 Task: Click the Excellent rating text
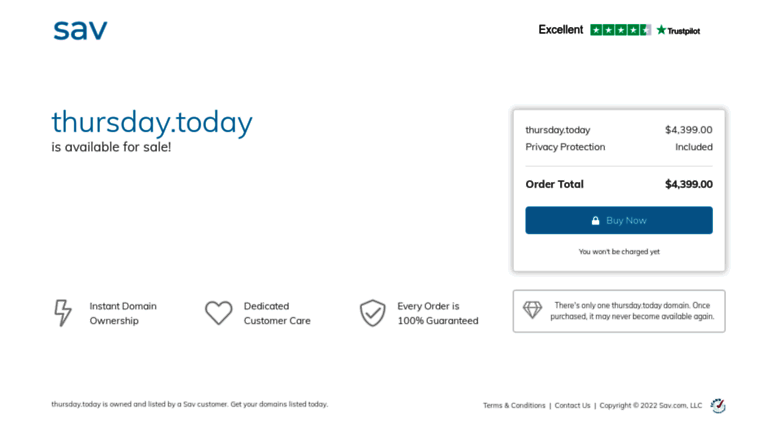click(560, 30)
